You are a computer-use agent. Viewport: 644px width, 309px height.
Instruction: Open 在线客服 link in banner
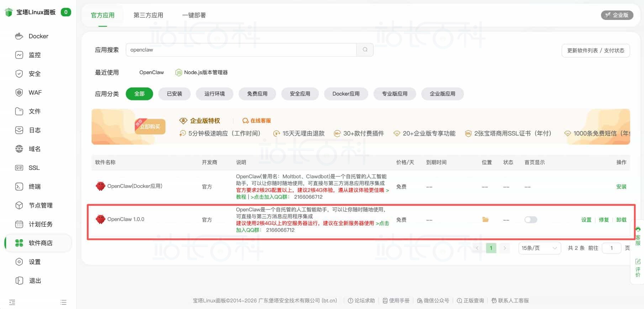257,121
